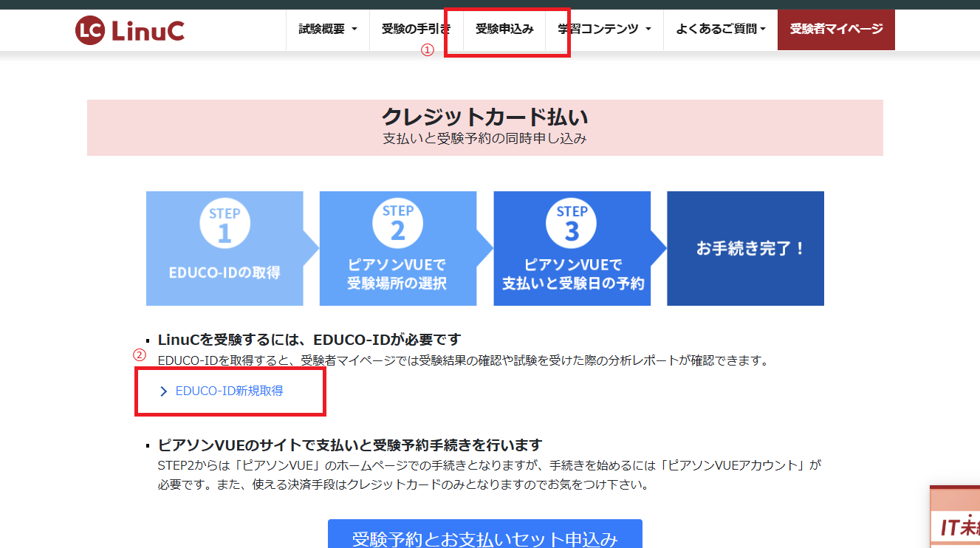
Task: Click the LinuC logo in the header
Action: (130, 30)
